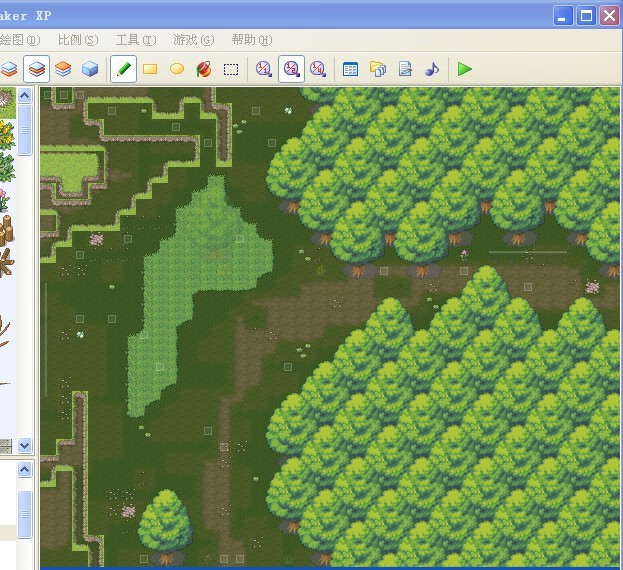Pick the pink flower tile in palette
The width and height of the screenshot is (623, 570).
pos(4,199)
